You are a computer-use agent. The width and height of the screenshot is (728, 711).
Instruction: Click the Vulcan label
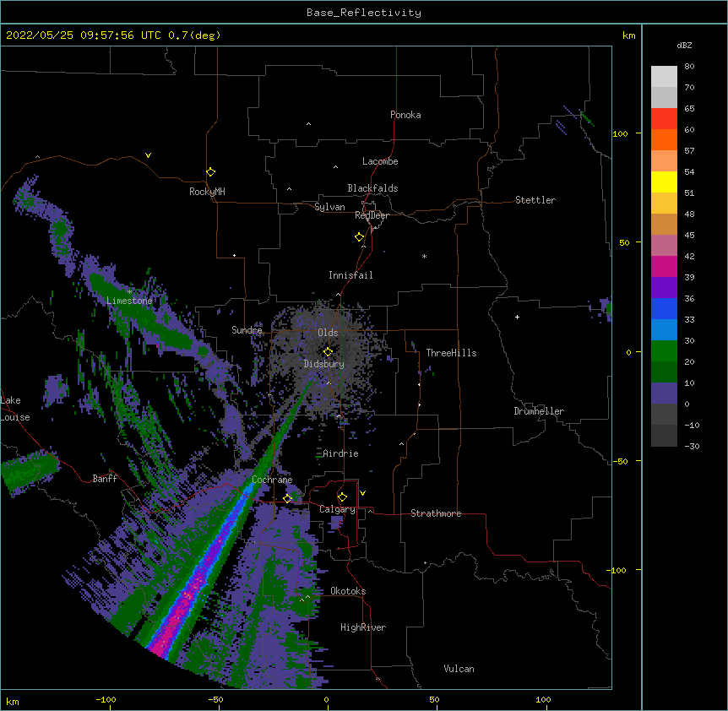tap(459, 669)
